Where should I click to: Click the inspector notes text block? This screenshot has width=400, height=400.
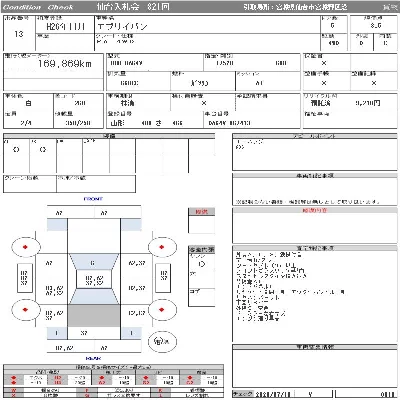289,286
